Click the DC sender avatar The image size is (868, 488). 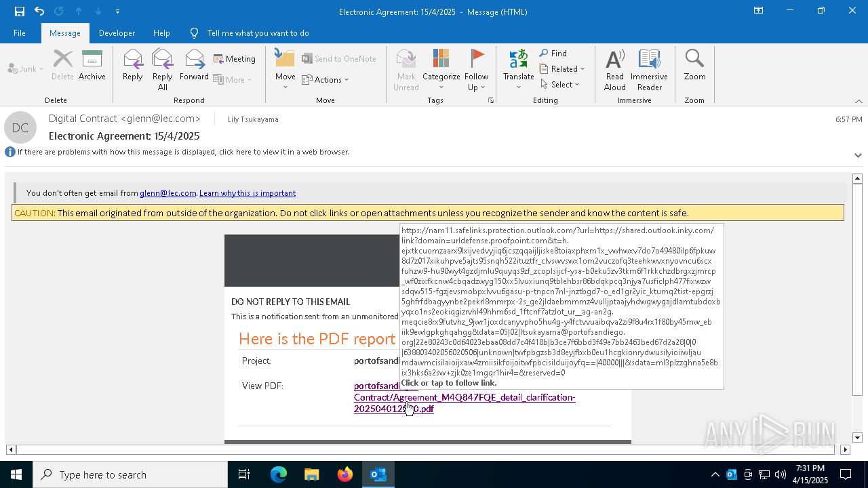pyautogui.click(x=20, y=127)
